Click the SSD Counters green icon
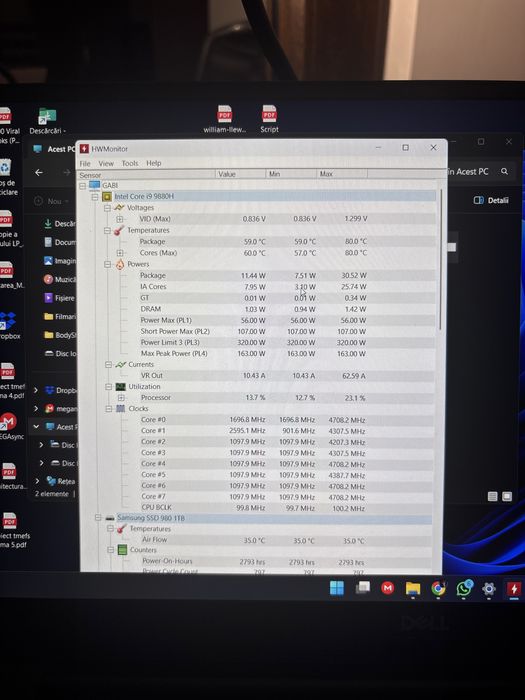 pos(122,550)
